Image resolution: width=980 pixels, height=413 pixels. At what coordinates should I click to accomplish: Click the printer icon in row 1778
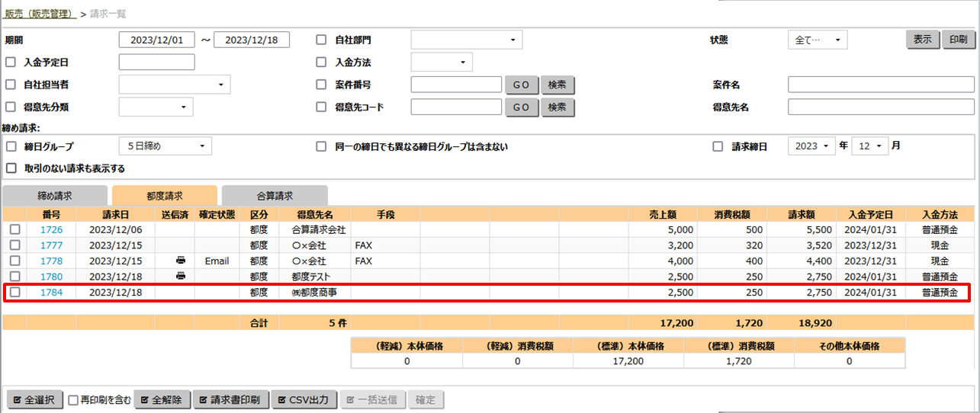click(180, 261)
